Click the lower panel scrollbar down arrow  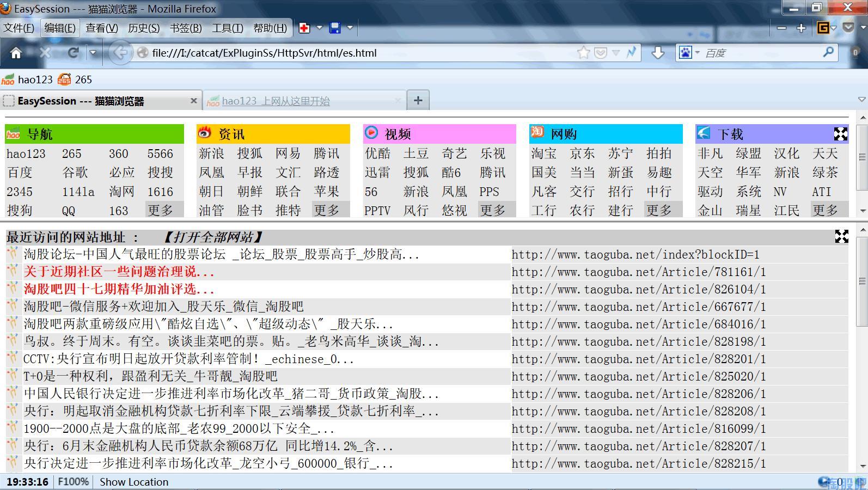pos(862,467)
